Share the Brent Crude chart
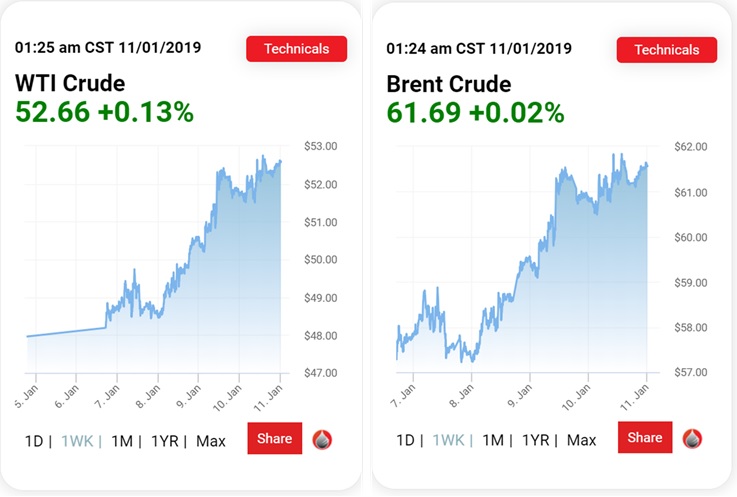This screenshot has width=737, height=497. pos(644,438)
